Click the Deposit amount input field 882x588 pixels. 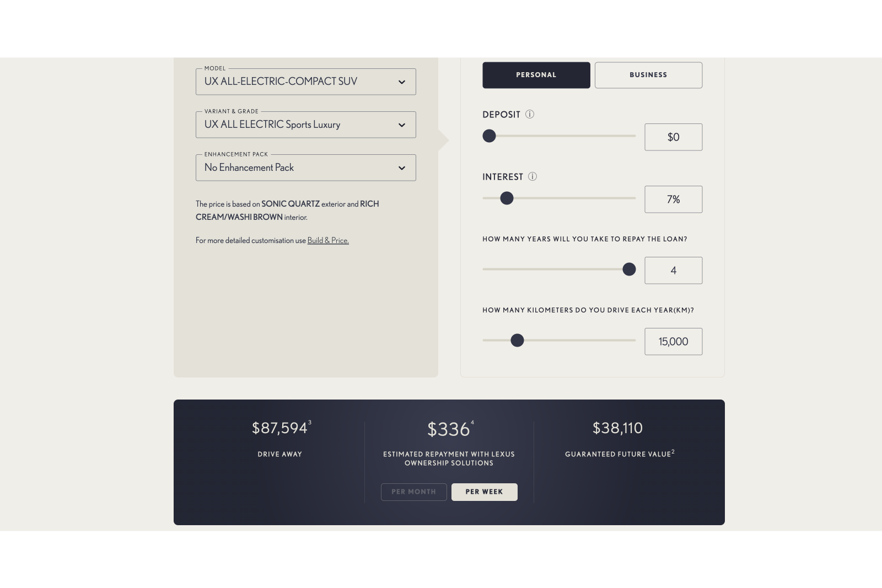(x=673, y=137)
